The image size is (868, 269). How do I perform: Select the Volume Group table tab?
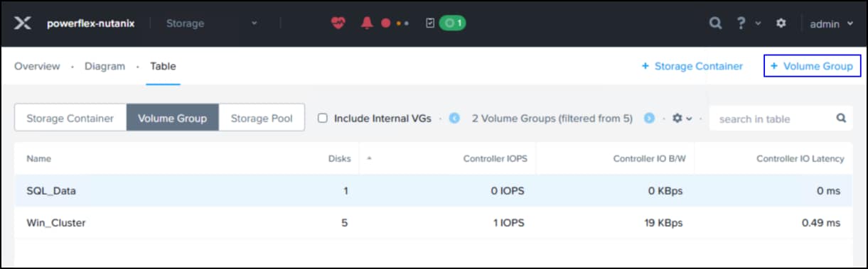coord(173,119)
